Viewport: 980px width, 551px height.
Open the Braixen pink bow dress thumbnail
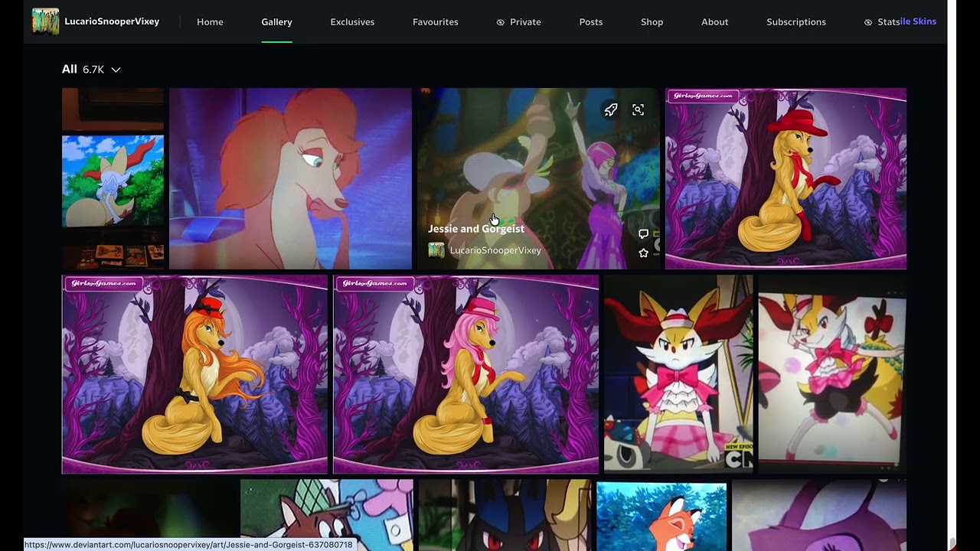(x=678, y=374)
